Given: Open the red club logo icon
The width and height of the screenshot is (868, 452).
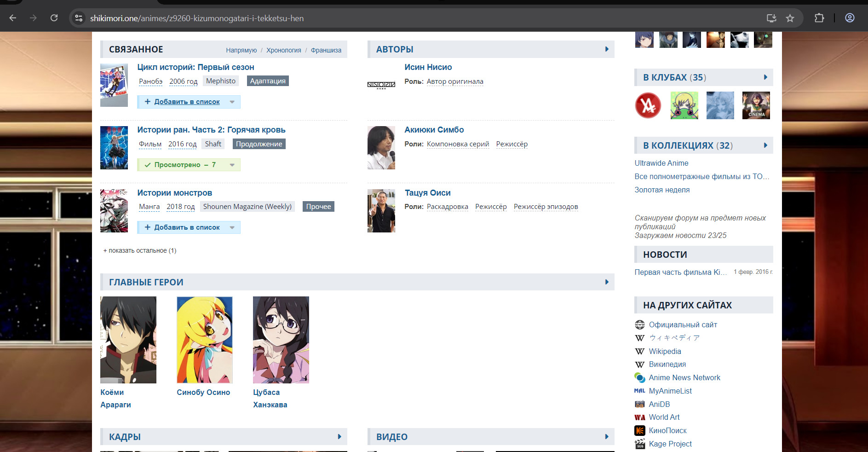Looking at the screenshot, I should pos(648,105).
